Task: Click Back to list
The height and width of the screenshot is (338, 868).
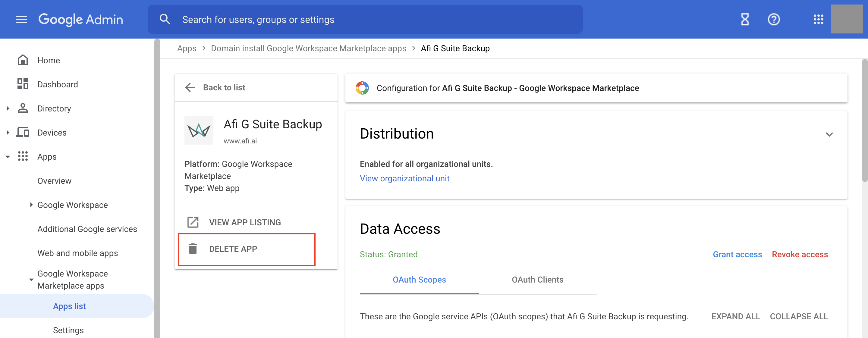Action: 224,88
